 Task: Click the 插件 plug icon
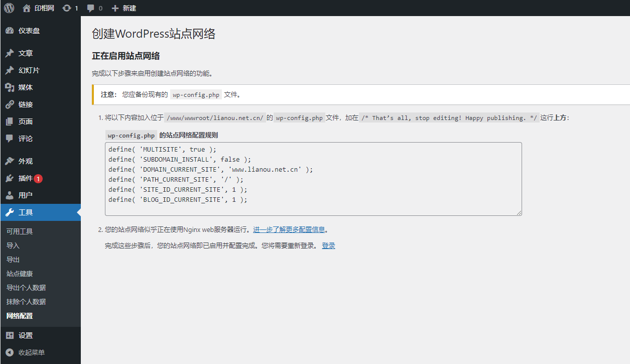coord(10,178)
